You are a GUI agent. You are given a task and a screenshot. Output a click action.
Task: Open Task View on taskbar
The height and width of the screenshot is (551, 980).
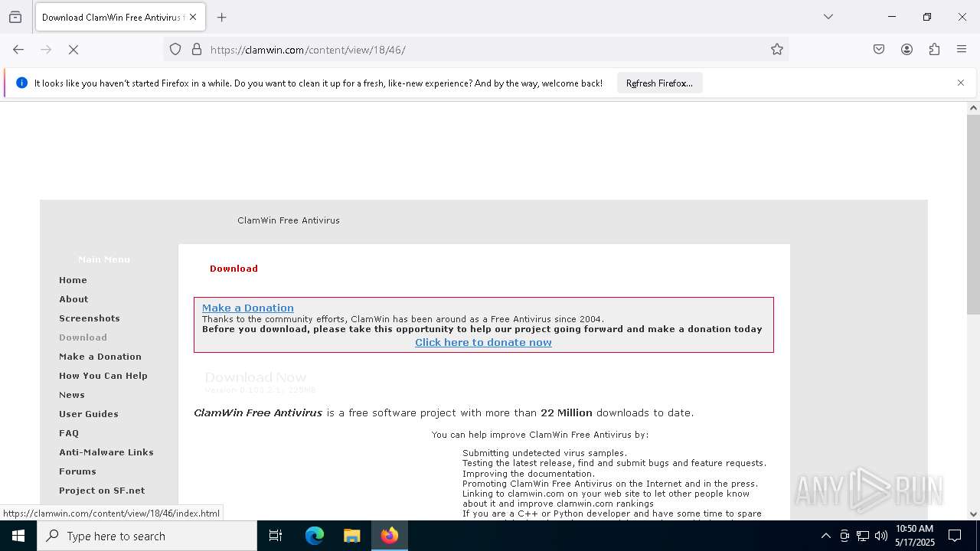coord(276,536)
